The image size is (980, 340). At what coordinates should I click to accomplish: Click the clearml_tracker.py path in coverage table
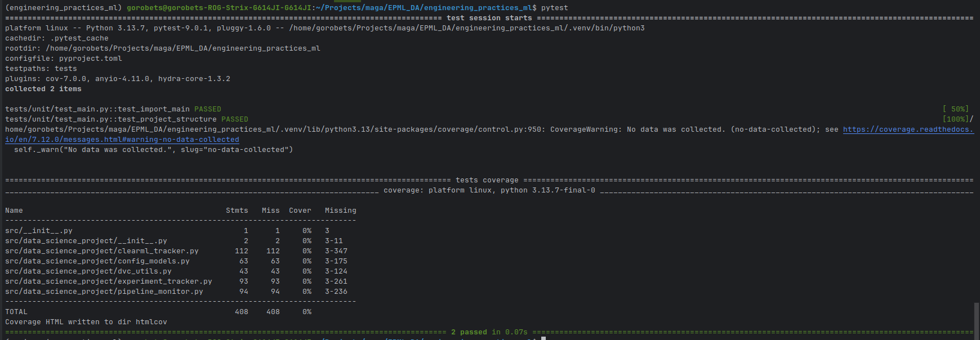102,251
